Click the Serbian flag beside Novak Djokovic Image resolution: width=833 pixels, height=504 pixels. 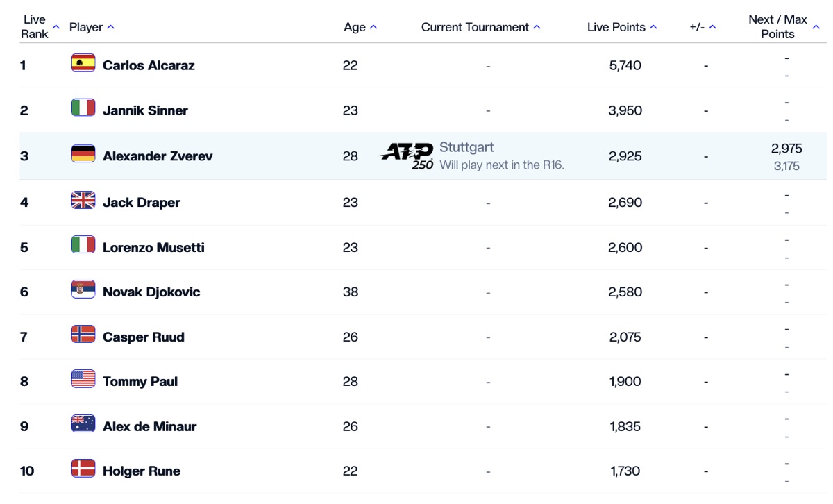(83, 290)
